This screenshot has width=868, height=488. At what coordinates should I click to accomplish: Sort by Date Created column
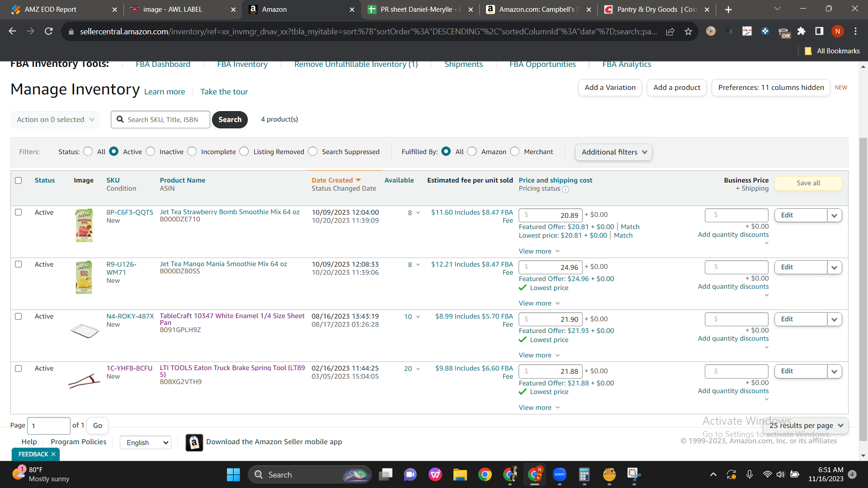[x=336, y=180]
